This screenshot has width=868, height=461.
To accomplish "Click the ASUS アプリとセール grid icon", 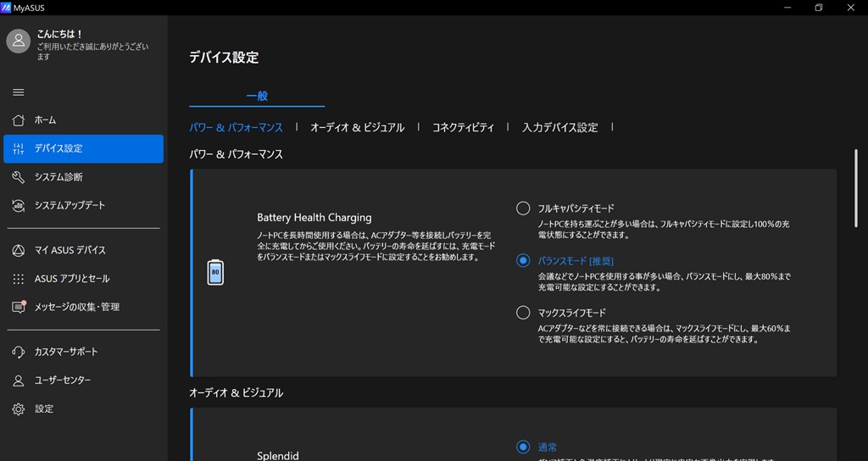I will pos(19,279).
